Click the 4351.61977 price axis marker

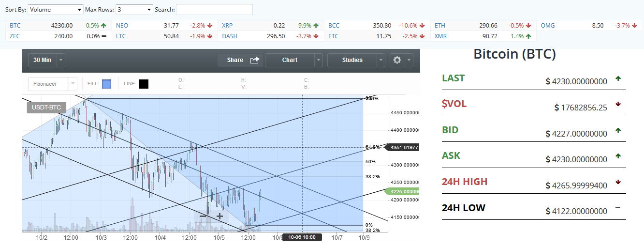click(x=401, y=147)
